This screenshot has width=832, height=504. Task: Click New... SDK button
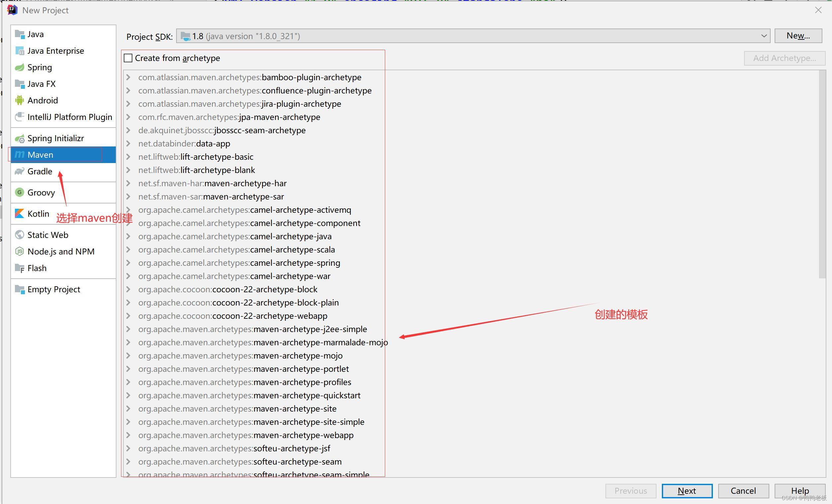(798, 36)
